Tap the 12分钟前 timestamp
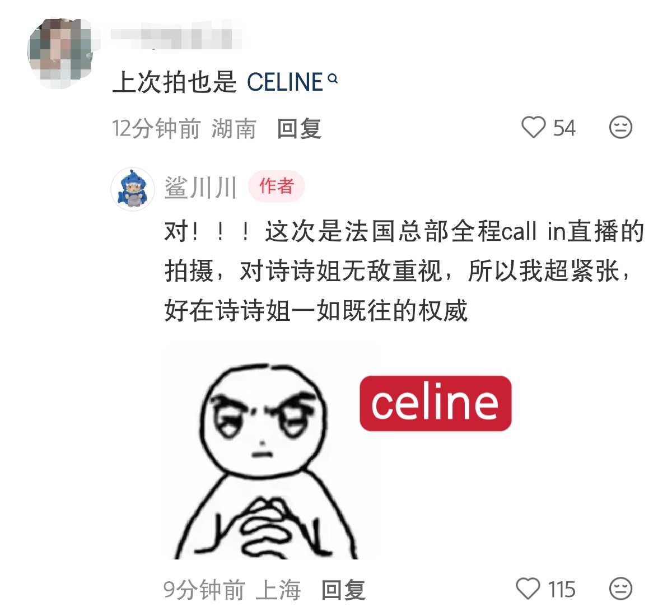Screen dimensions: 672x616 (156, 129)
